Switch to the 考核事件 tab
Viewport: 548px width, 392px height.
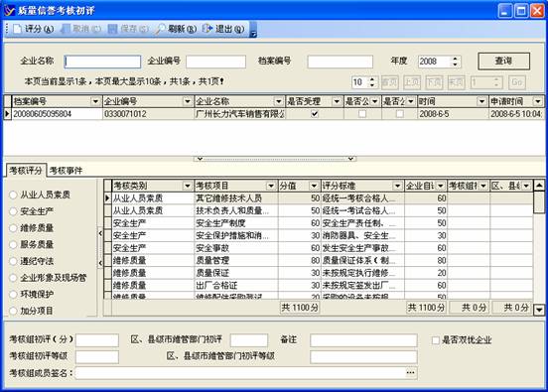[66, 171]
